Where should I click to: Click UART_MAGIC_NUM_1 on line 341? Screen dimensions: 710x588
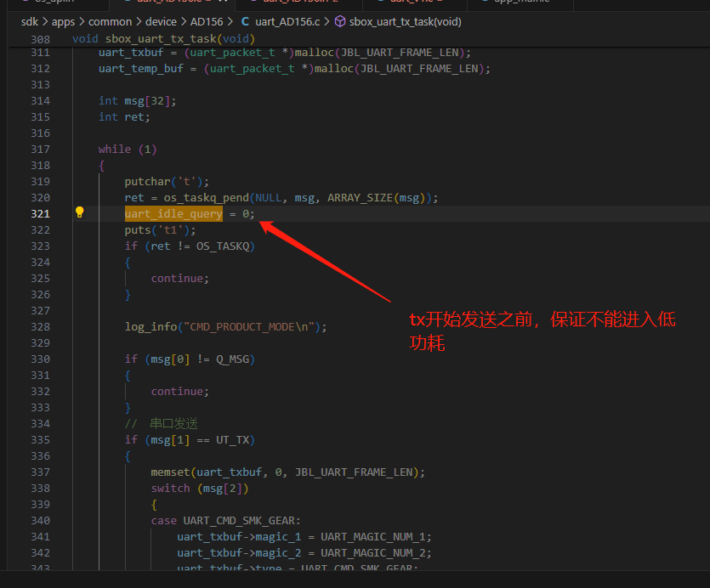pyautogui.click(x=373, y=537)
